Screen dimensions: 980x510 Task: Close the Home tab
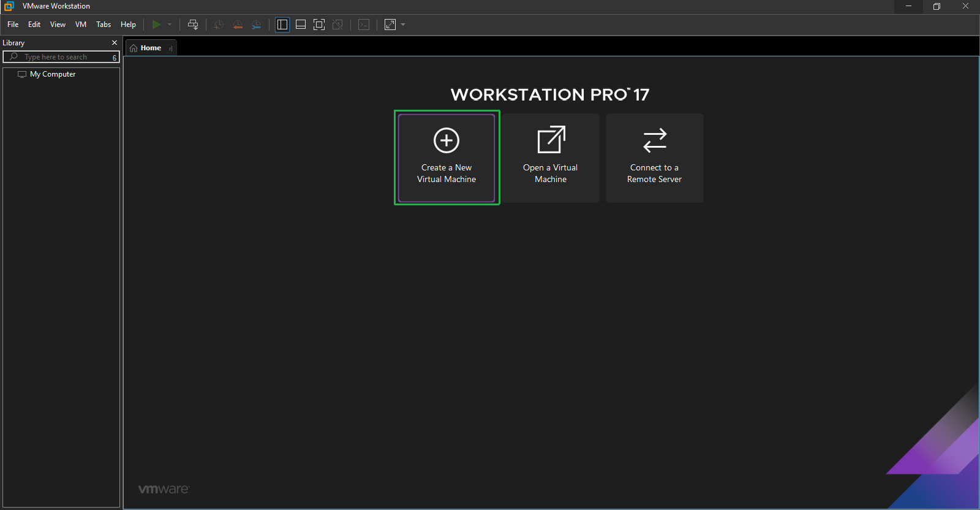(x=171, y=48)
